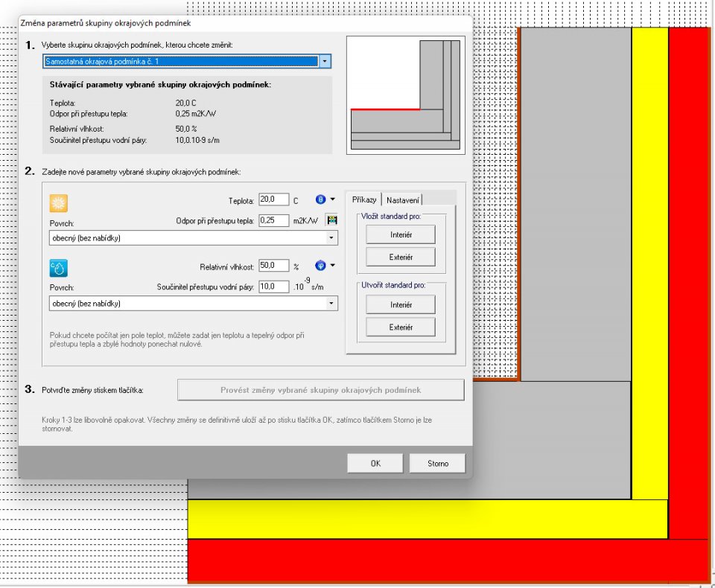
Task: Confirm the dialog with OK
Action: pyautogui.click(x=375, y=463)
